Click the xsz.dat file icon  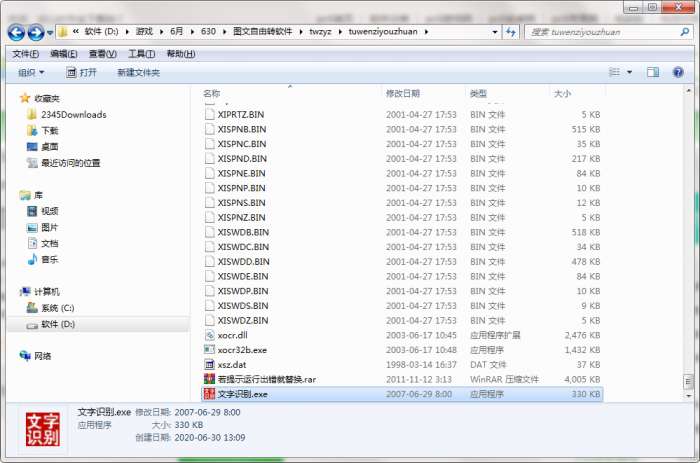[209, 365]
